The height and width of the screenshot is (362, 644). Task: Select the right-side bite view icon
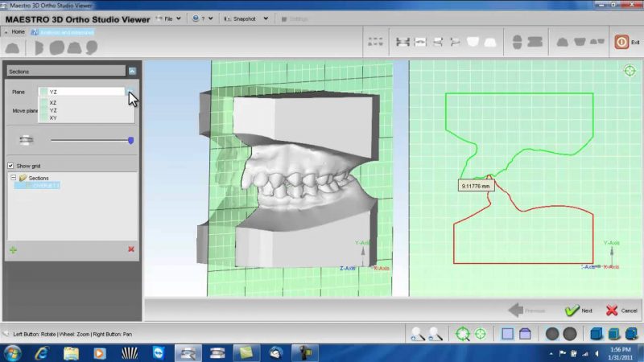coord(438,42)
